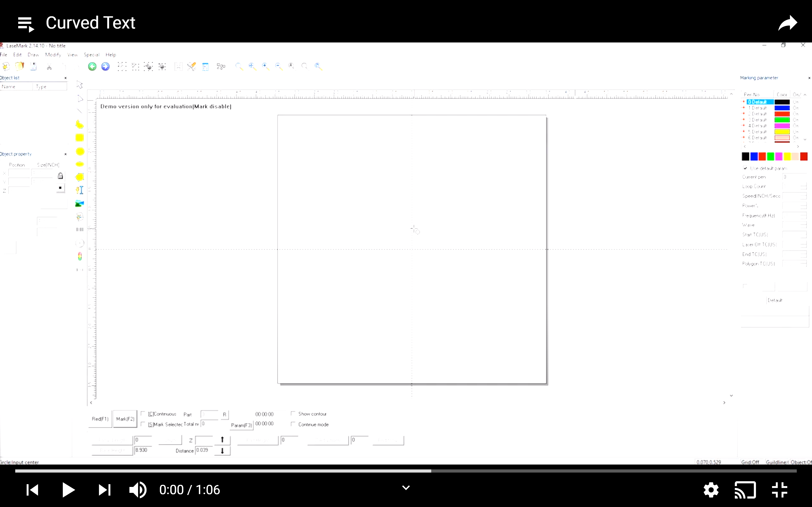The width and height of the screenshot is (812, 507).
Task: Click the scissors cut icon
Action: 49,67
